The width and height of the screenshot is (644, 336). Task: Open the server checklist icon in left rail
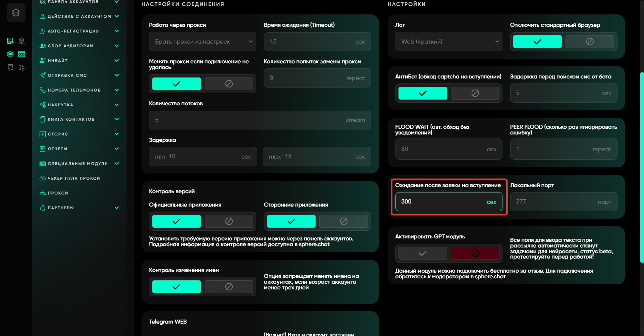click(10, 41)
